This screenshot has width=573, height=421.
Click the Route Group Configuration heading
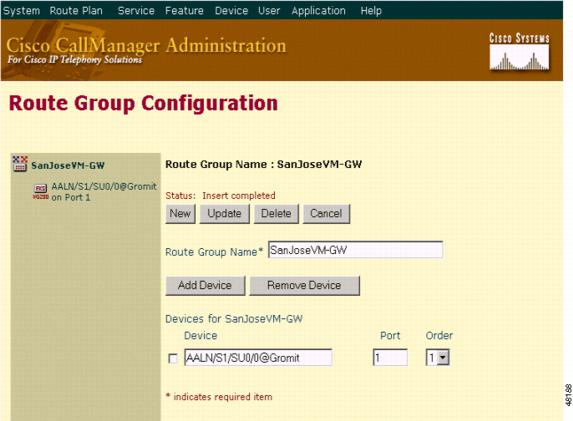point(143,103)
